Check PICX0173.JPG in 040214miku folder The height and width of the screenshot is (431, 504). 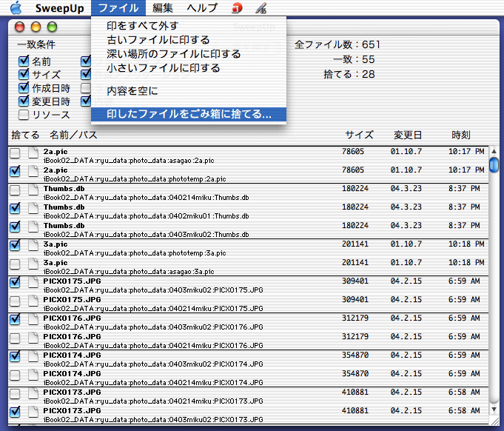pos(15,394)
